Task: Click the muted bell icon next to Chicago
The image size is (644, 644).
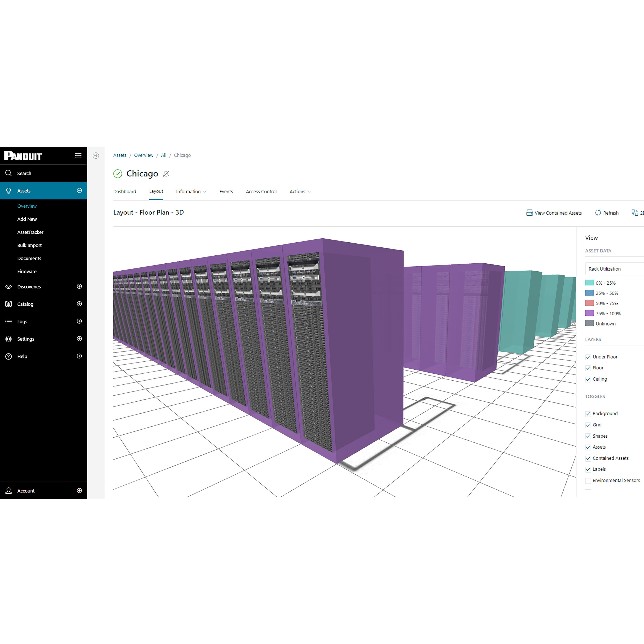Action: coord(166,174)
